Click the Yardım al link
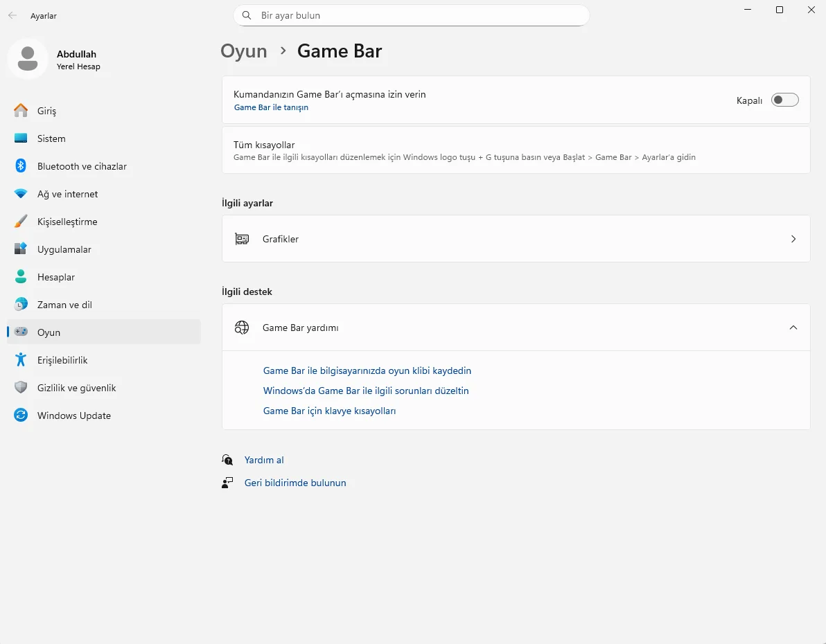Viewport: 826px width, 644px height. (264, 460)
